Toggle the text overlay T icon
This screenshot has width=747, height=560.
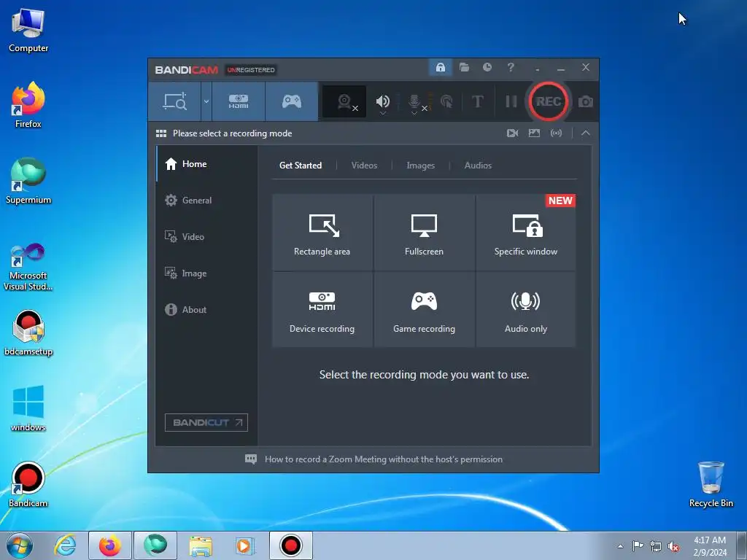(x=477, y=101)
